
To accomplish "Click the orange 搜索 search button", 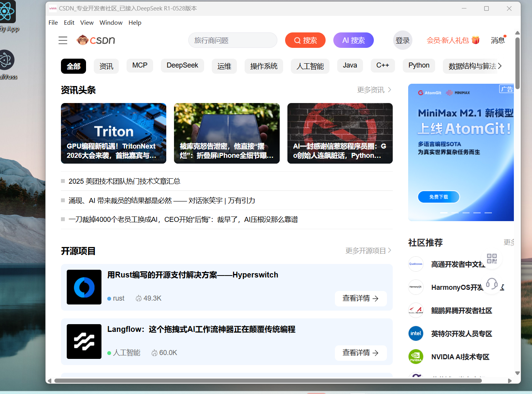I will click(x=305, y=40).
